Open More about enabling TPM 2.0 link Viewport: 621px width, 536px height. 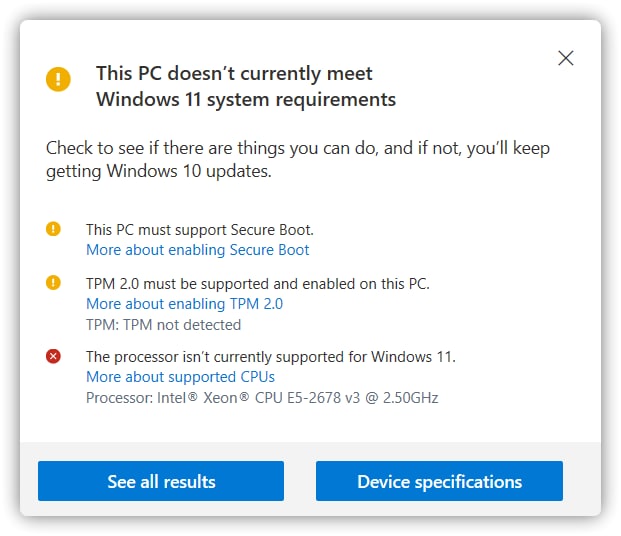click(x=185, y=304)
